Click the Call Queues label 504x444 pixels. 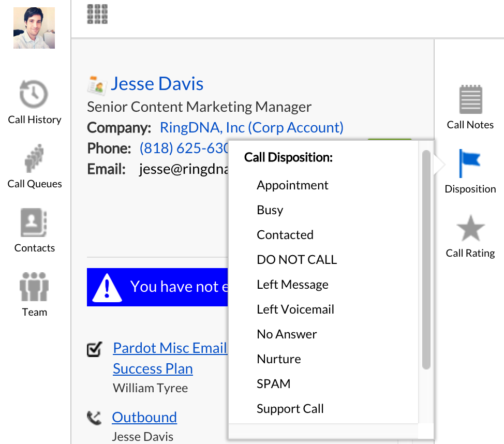pos(34,184)
